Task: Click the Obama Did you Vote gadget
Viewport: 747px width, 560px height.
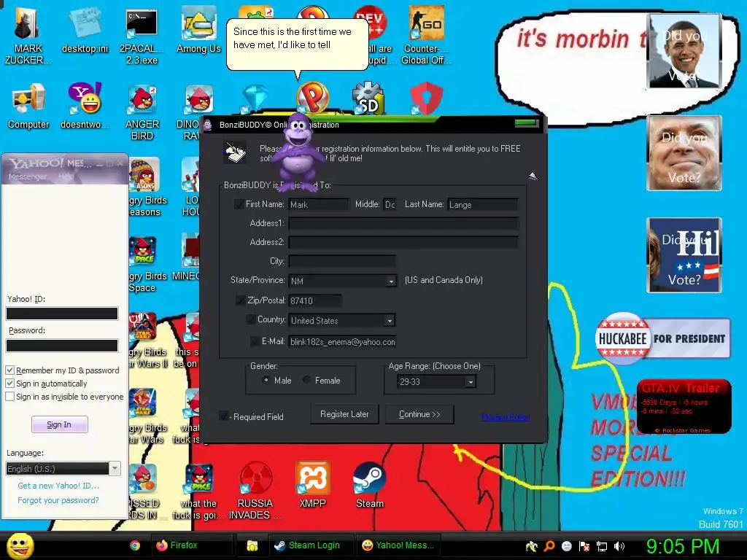Action: (x=684, y=51)
